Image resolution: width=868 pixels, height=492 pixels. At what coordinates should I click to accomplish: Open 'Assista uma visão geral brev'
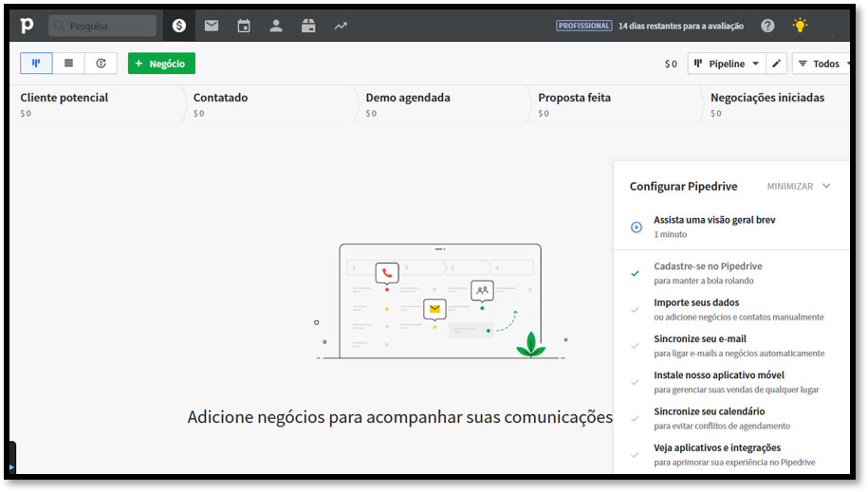pos(714,220)
